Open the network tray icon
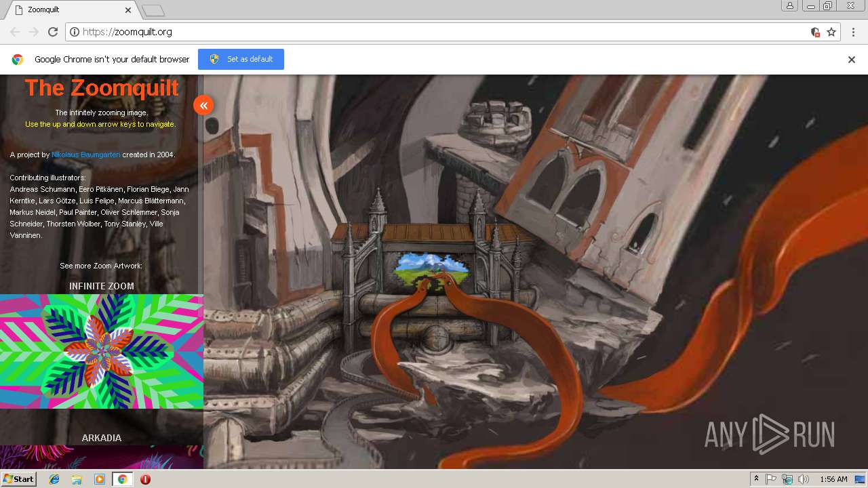868x488 pixels. click(787, 479)
